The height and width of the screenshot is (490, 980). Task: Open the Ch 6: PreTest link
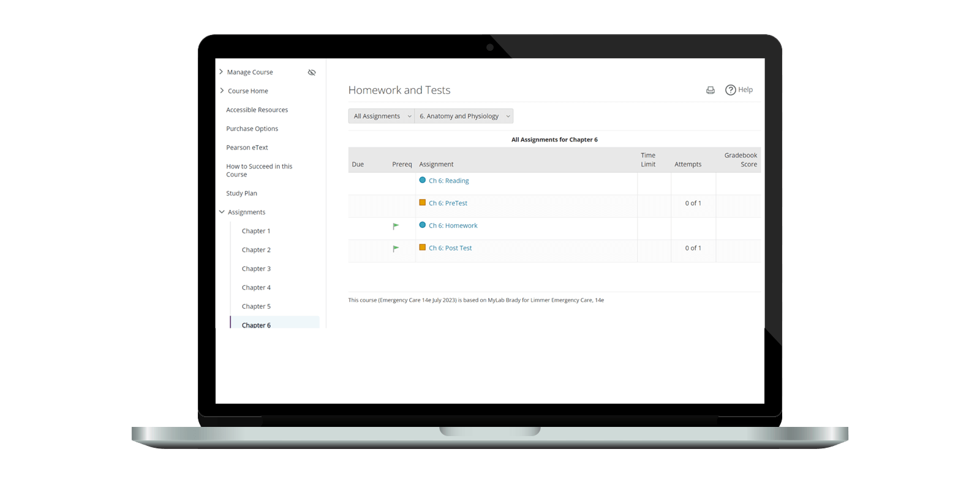click(448, 203)
